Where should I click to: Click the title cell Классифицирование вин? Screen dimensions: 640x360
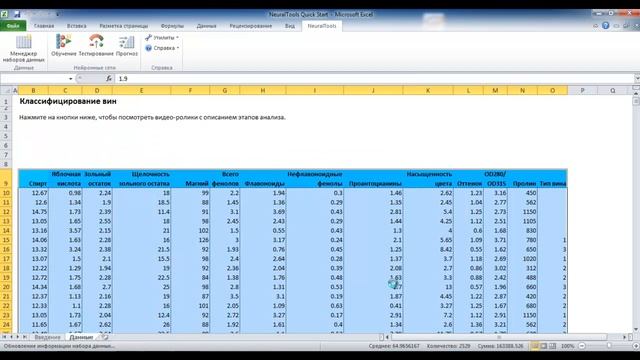click(68, 101)
